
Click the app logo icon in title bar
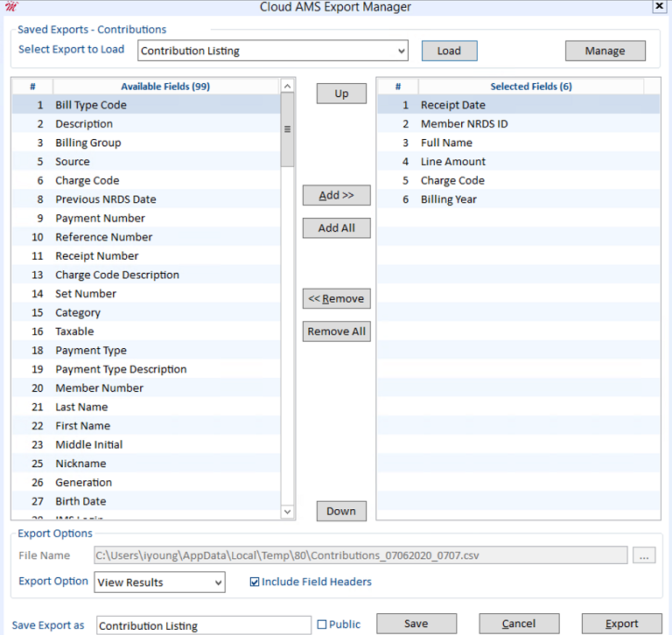click(x=11, y=6)
